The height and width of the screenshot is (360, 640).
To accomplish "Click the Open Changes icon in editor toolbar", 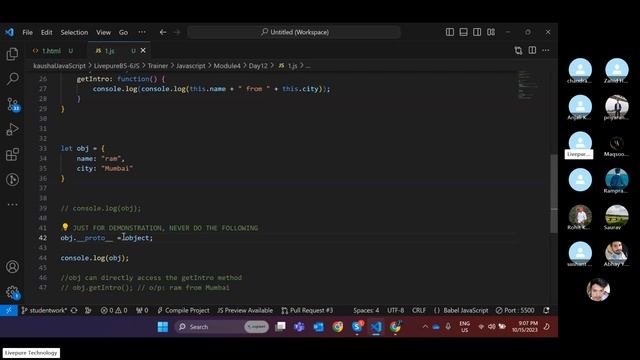I will coord(518,50).
